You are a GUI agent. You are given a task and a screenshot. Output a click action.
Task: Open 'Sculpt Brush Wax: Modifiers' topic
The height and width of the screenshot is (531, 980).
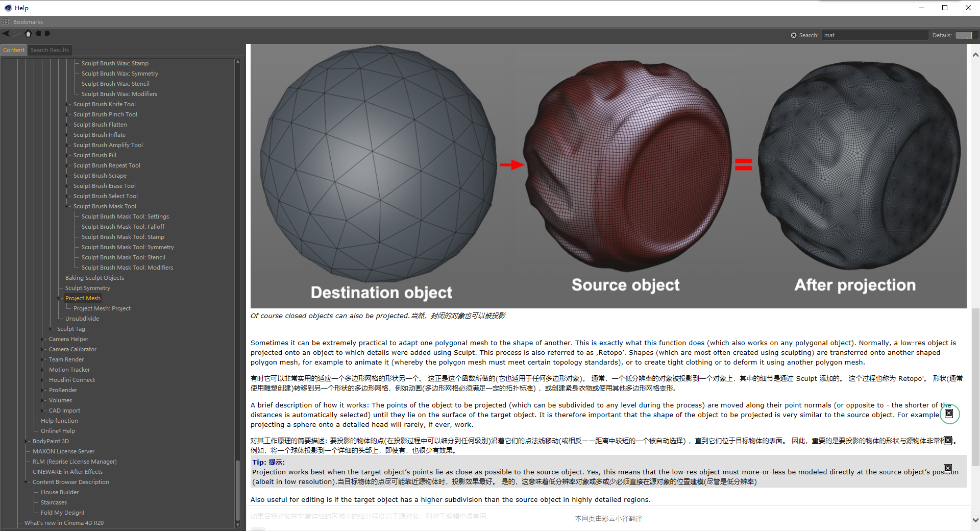click(119, 94)
